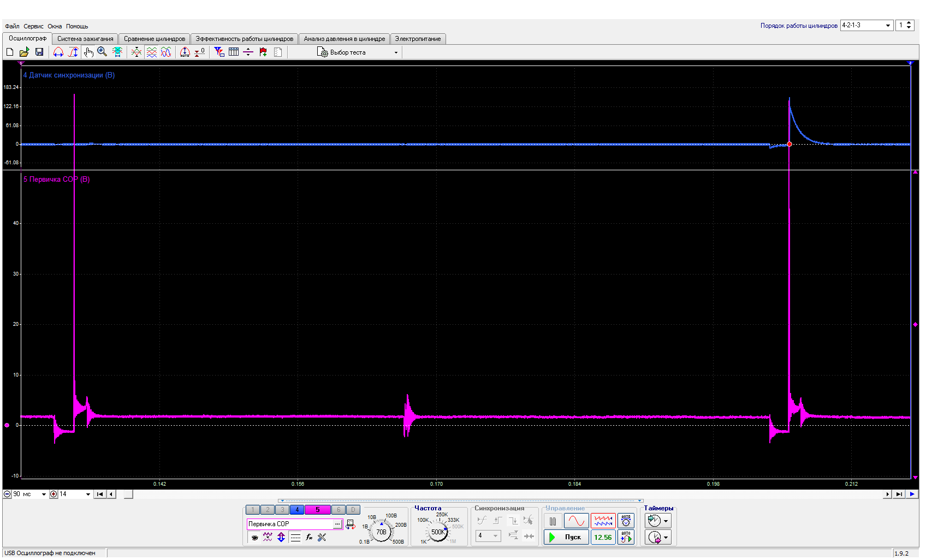
Task: Open second timer dropdown arrow
Action: click(x=666, y=538)
